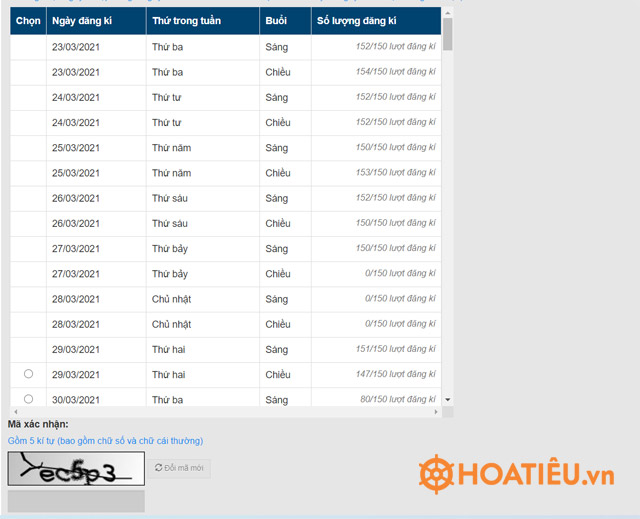Screen dimensions: 640x519
Task: Click the "Thứ trong tuần" column header
Action: pos(202,21)
